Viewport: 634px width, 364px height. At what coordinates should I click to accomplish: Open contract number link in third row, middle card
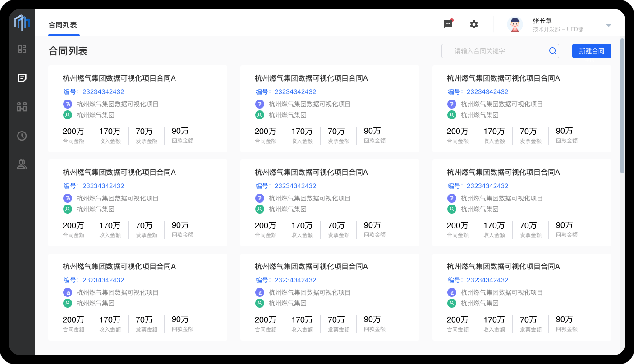[x=286, y=280]
